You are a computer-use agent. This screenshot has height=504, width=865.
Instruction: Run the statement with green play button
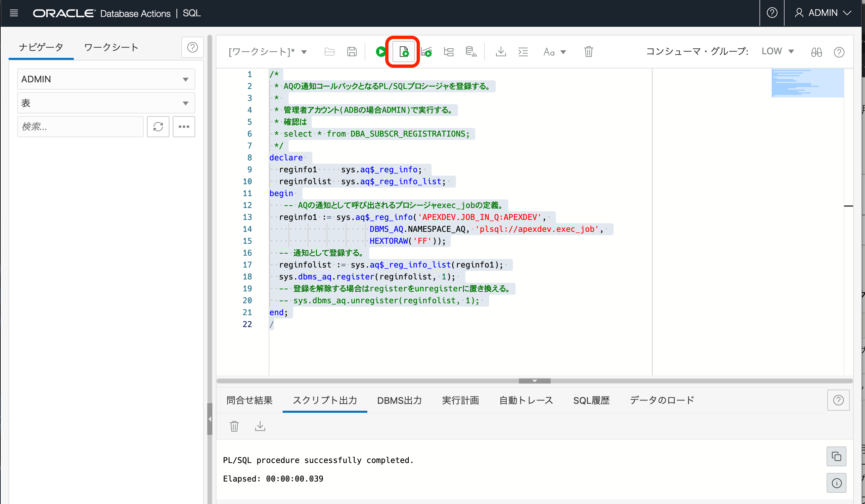click(x=380, y=52)
